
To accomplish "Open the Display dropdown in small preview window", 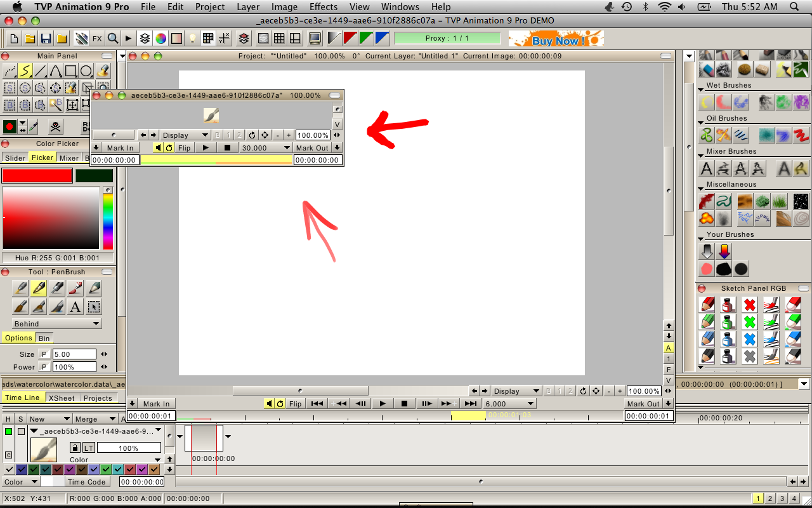I will pos(185,135).
